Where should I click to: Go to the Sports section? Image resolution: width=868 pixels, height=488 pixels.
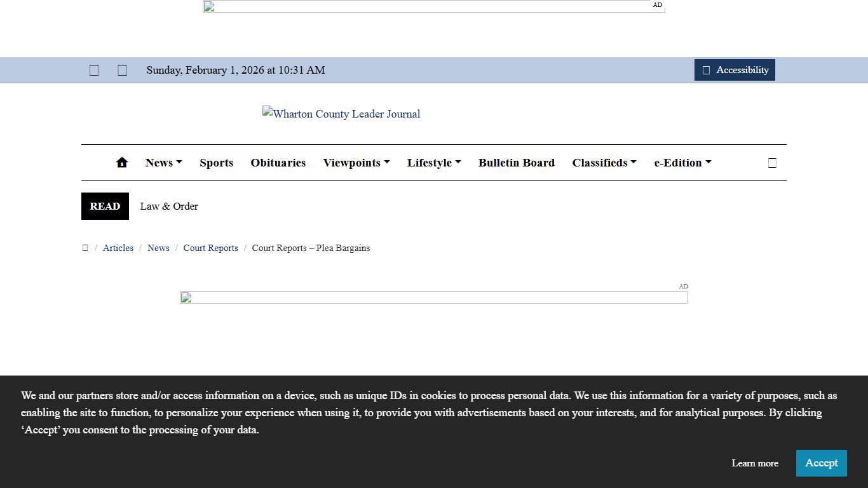[216, 163]
